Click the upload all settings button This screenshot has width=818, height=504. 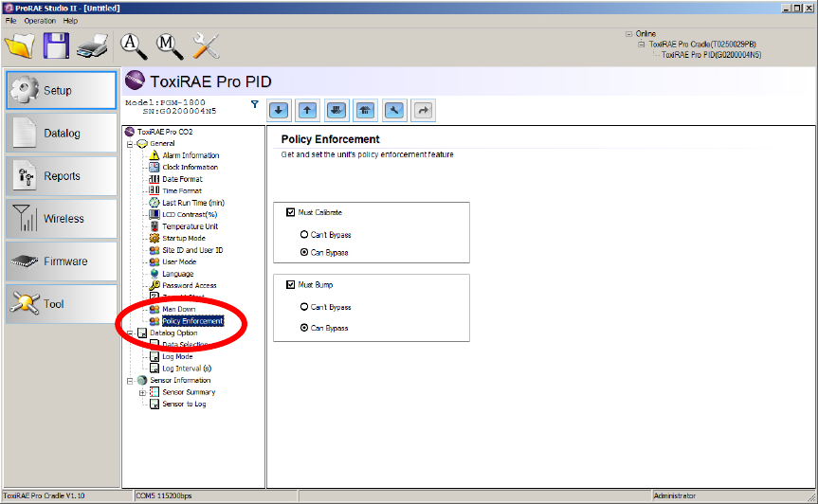[365, 110]
